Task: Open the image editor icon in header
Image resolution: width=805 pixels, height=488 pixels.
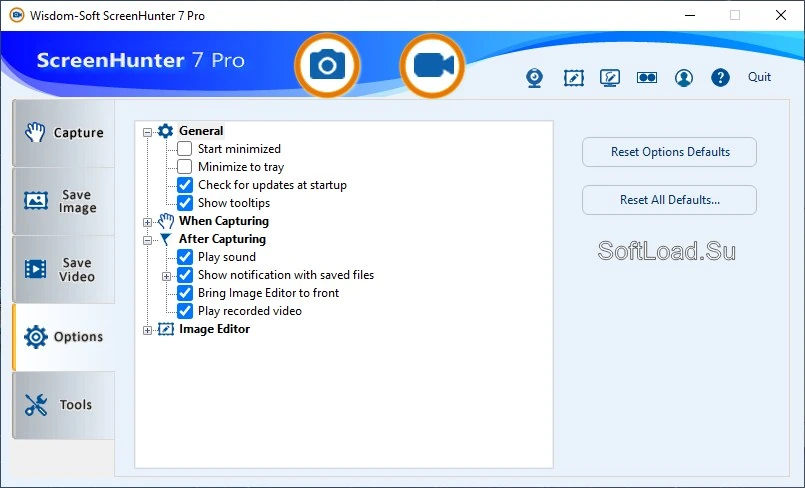Action: (573, 77)
